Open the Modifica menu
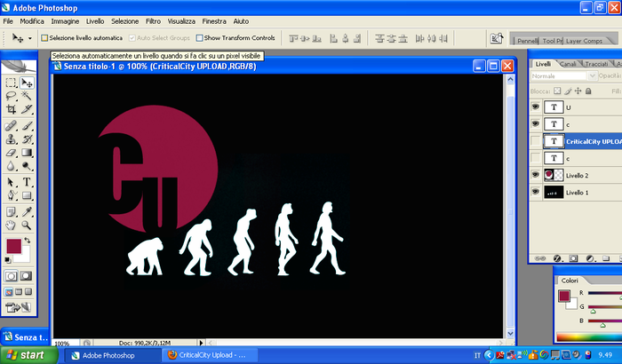The width and height of the screenshot is (622, 364). pos(32,21)
